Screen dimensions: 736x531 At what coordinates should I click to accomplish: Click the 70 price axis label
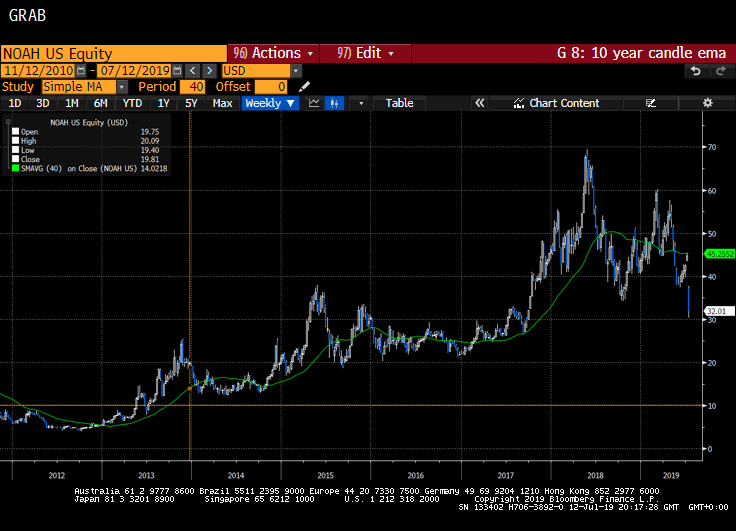(712, 147)
